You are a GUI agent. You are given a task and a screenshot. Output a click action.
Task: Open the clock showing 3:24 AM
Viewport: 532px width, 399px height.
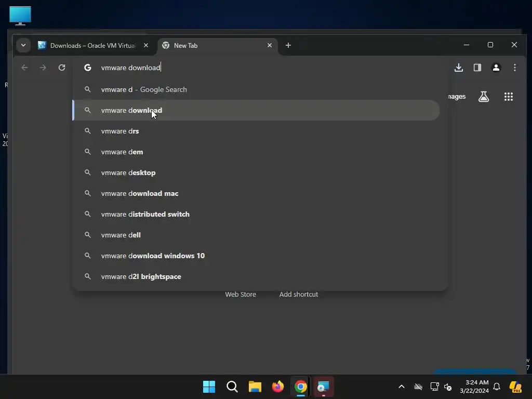tap(474, 387)
